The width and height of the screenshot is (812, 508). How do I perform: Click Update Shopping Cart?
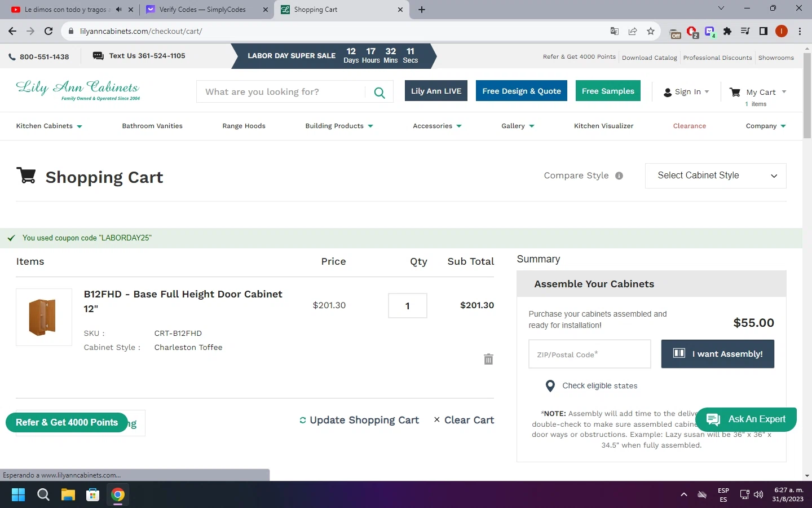[359, 420]
